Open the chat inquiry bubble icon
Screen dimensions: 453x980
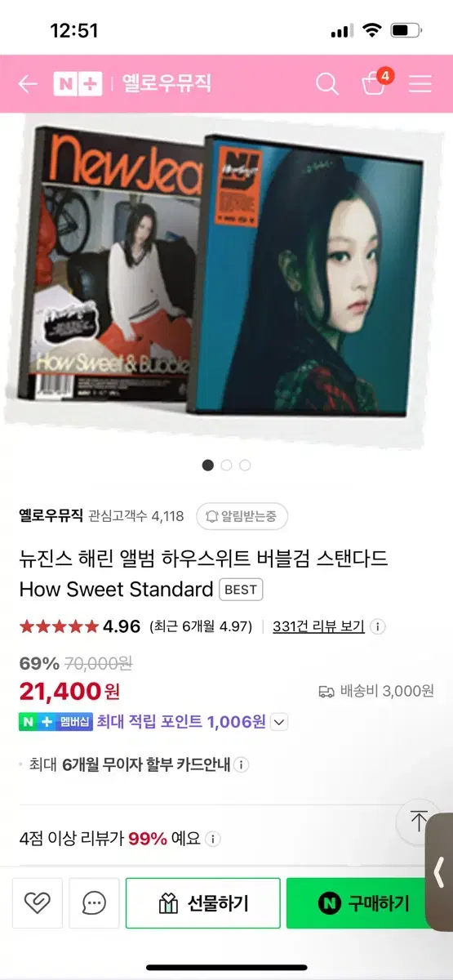pyautogui.click(x=95, y=903)
